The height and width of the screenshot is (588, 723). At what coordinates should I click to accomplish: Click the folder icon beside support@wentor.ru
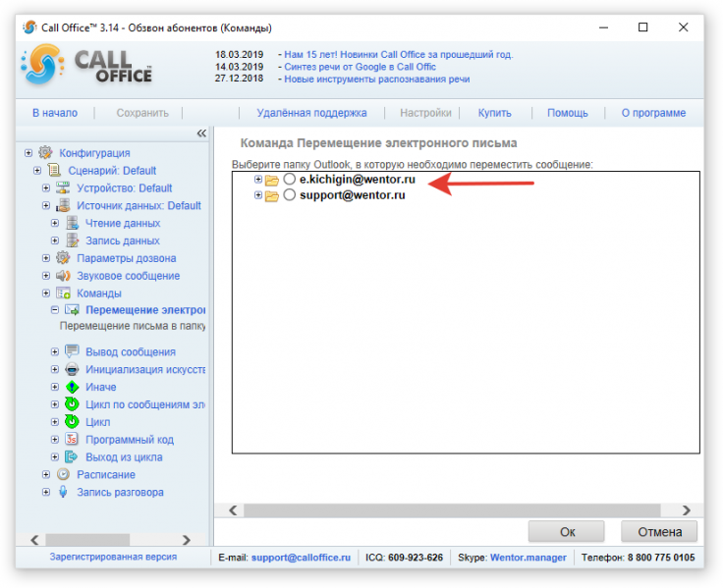pyautogui.click(x=272, y=196)
